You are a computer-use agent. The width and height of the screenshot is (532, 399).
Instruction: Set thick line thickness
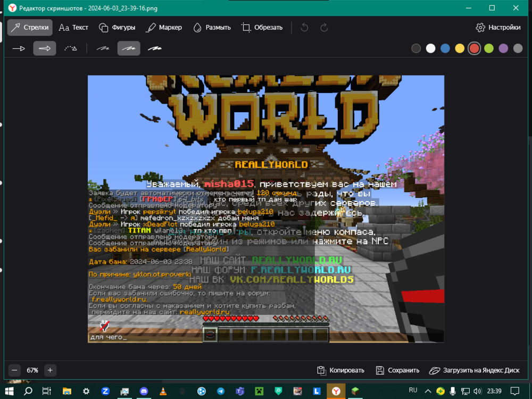[155, 48]
